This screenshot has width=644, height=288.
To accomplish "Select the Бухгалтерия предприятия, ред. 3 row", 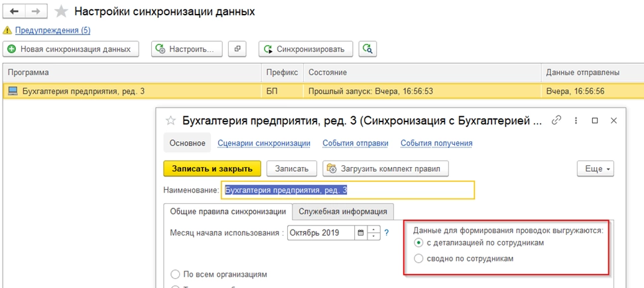I will tap(323, 91).
